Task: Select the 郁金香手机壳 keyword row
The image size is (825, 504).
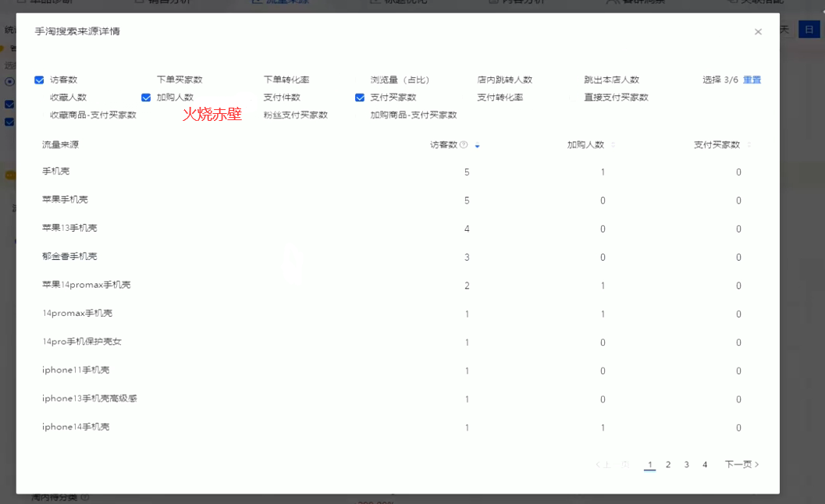Action: tap(398, 257)
